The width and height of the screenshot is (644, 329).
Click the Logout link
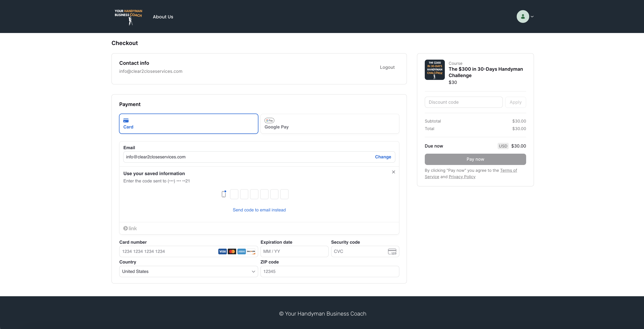(387, 67)
